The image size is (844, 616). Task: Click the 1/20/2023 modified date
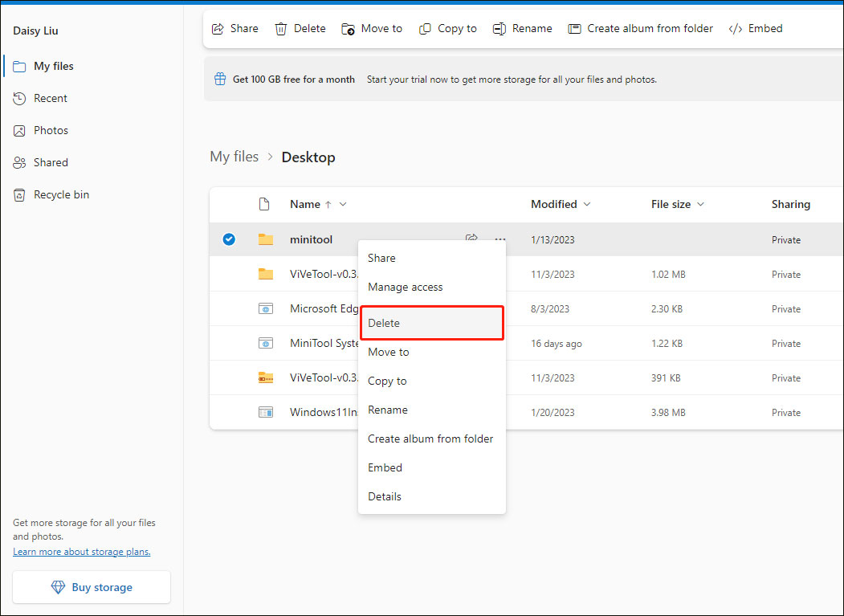tap(552, 413)
